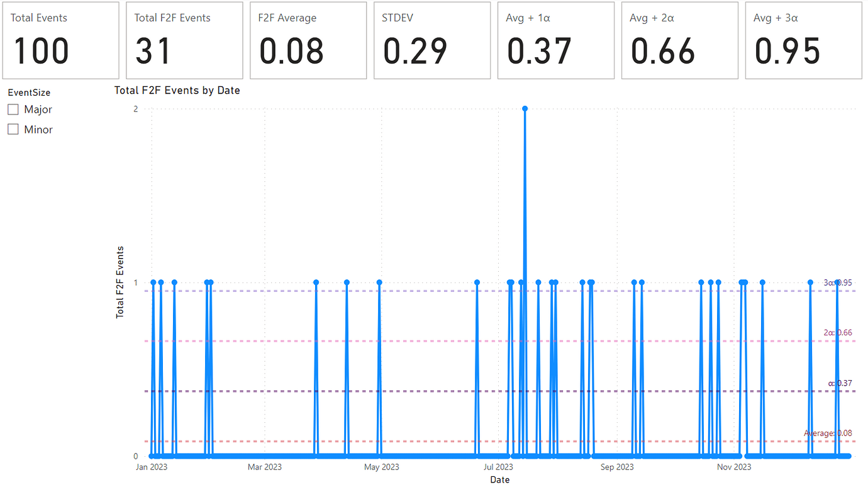Select the Avg + 1α card
Viewport: 868px width, 487px height.
(555, 40)
